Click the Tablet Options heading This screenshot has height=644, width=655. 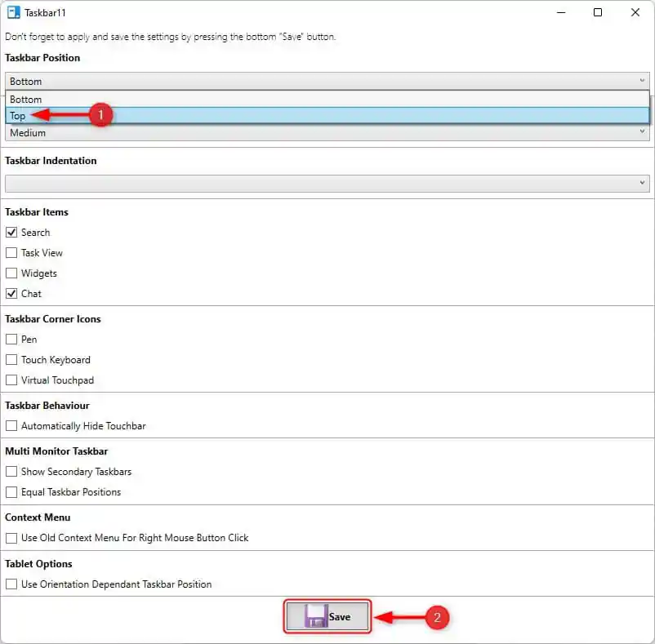(38, 563)
